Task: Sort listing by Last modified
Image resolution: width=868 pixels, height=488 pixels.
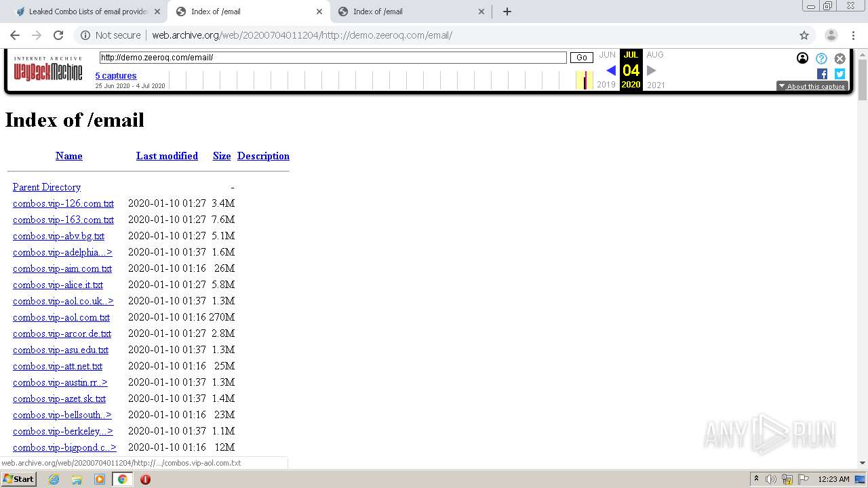Action: (167, 156)
